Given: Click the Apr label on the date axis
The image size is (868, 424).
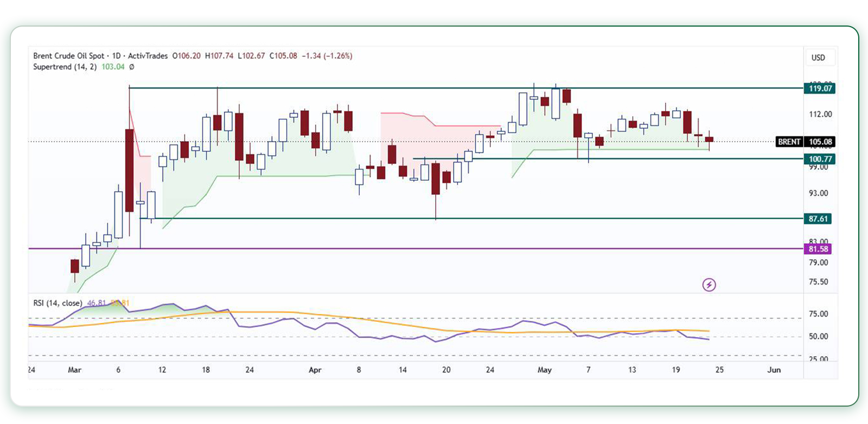Looking at the screenshot, I should click(x=315, y=370).
